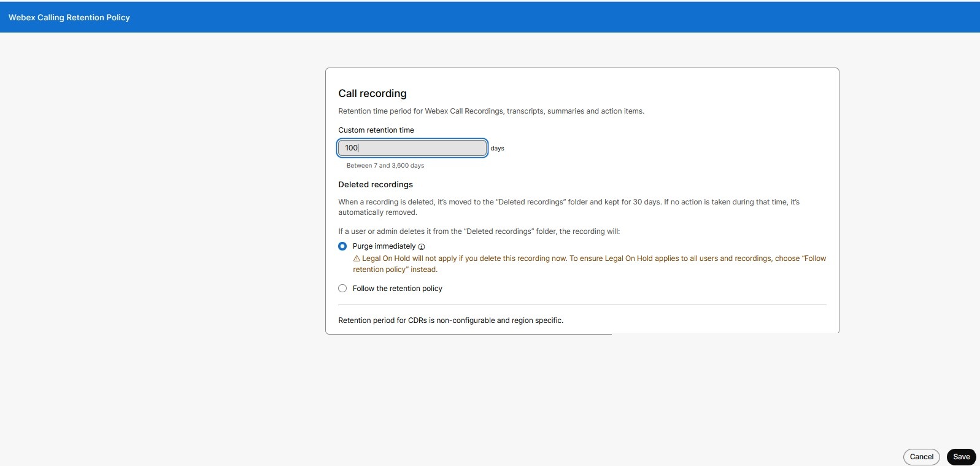
Task: Click the Deleted recordings heading
Action: [x=376, y=184]
